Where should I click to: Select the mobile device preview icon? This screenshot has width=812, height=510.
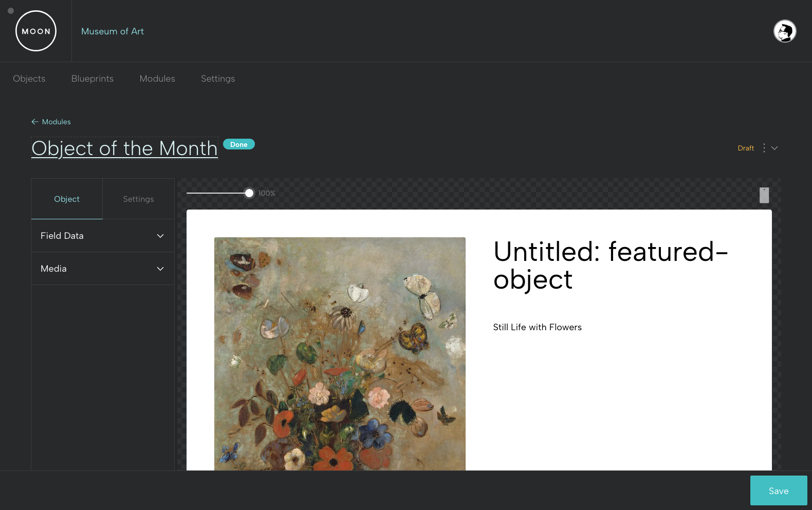click(x=764, y=195)
